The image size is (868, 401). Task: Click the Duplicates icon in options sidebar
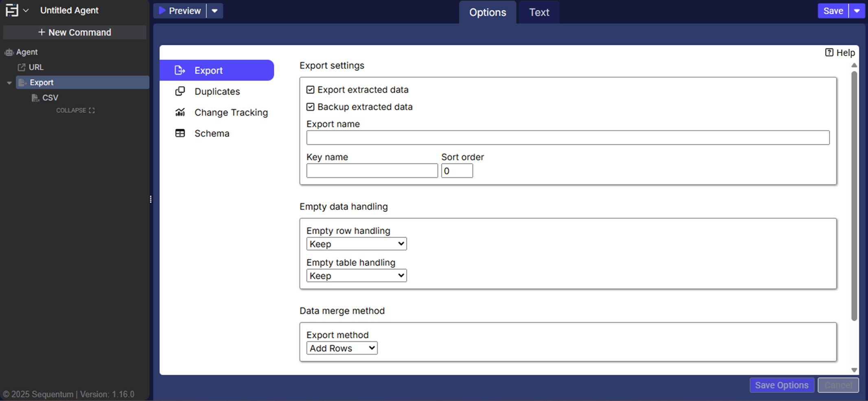tap(180, 91)
